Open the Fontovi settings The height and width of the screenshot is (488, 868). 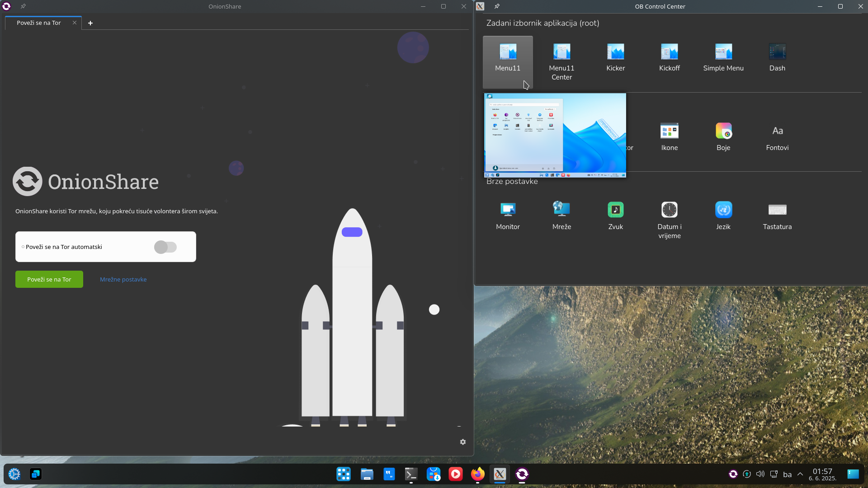tap(777, 137)
